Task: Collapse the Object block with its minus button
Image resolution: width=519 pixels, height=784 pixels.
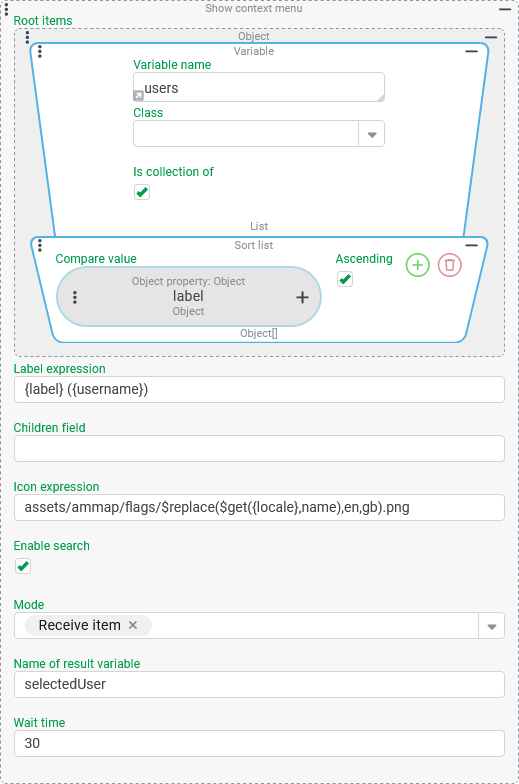Action: [x=491, y=37]
